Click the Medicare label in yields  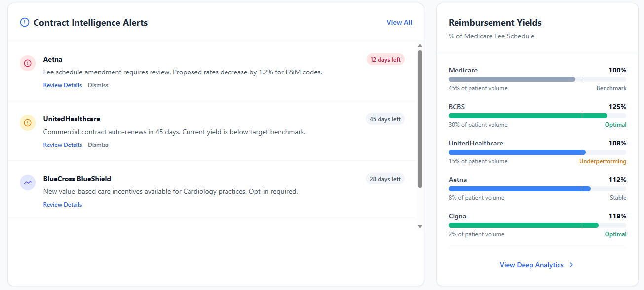[463, 71]
